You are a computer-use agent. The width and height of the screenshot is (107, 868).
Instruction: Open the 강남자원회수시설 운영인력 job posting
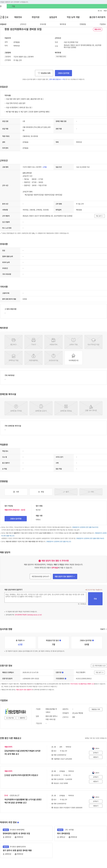pyautogui.click(x=23, y=752)
